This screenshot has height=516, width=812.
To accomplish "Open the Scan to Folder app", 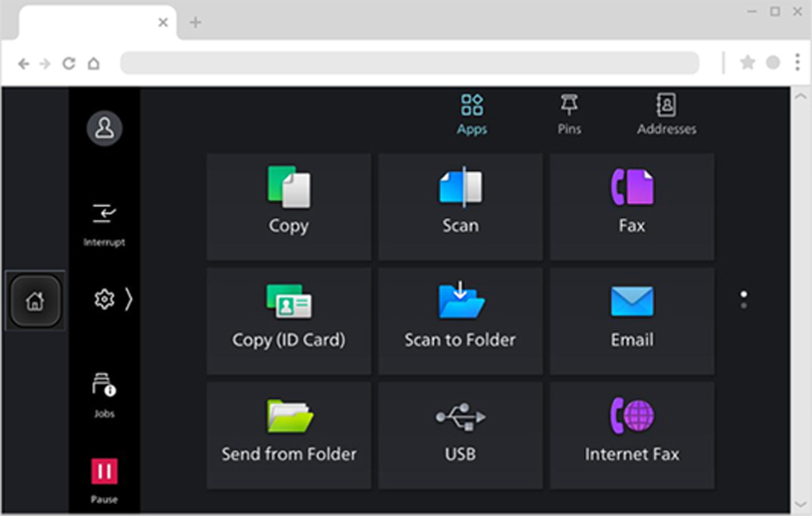I will (461, 321).
